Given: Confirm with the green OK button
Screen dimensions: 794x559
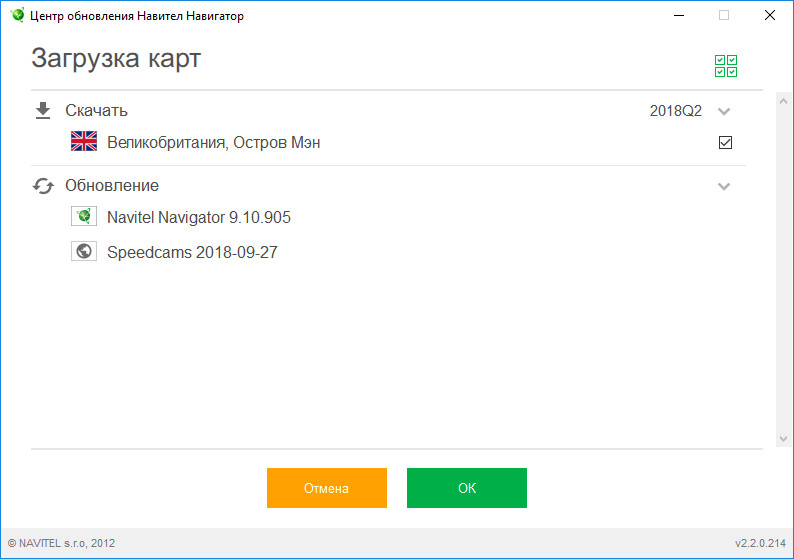Looking at the screenshot, I should pyautogui.click(x=467, y=488).
